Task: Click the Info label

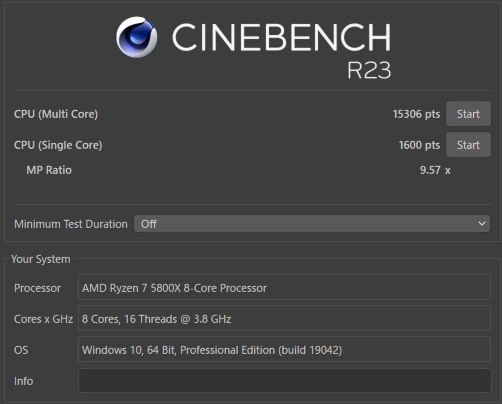Action: 23,381
